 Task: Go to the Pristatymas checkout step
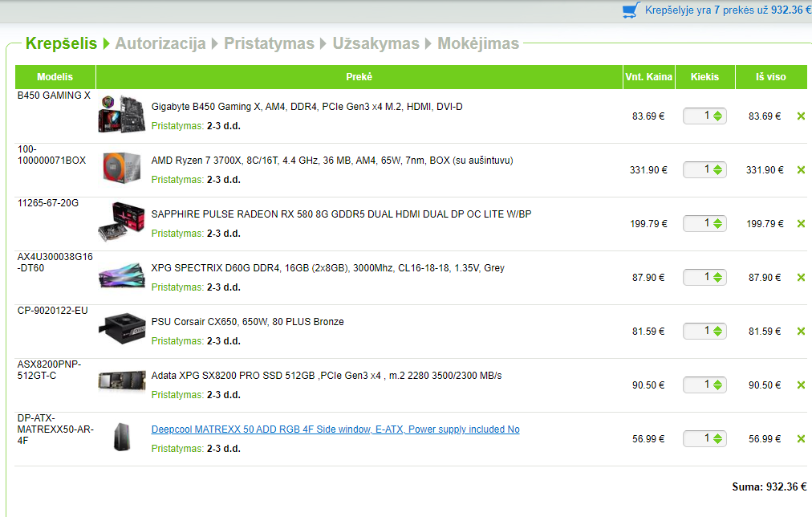point(269,43)
